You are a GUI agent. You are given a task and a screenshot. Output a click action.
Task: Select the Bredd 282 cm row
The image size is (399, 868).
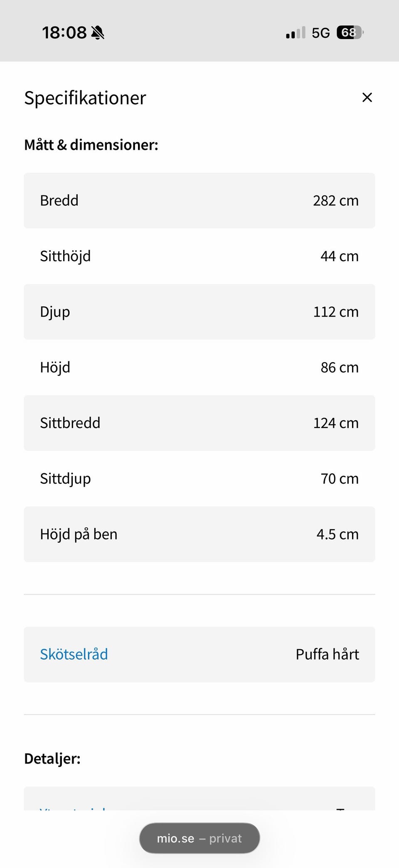pos(199,200)
